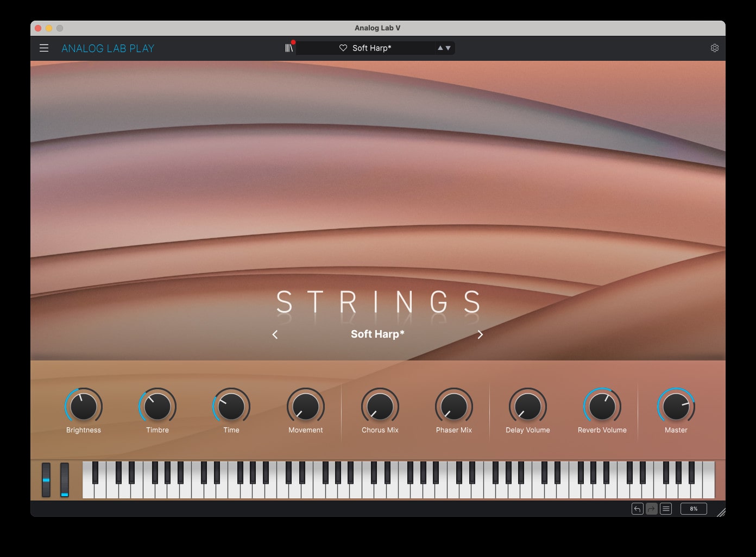This screenshot has height=557, width=756.
Task: Click the STRINGS category heading
Action: 379,302
